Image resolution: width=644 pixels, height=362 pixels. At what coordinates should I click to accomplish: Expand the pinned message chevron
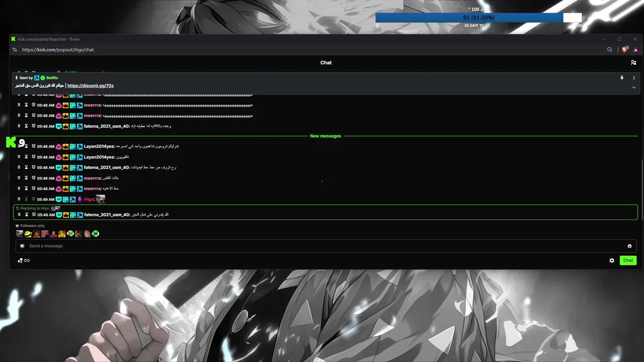pos(634,87)
